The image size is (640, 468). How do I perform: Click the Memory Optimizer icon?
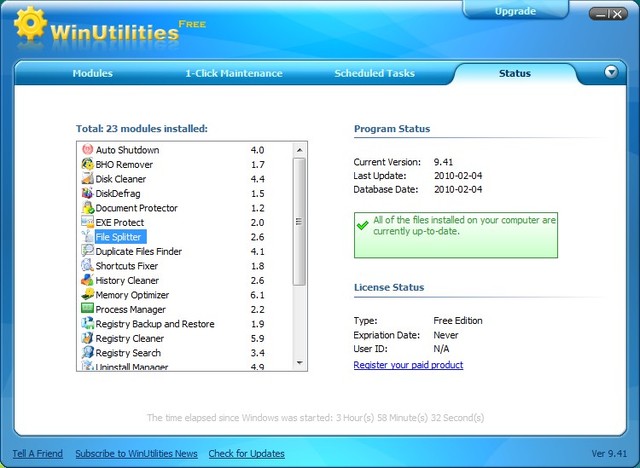87,294
